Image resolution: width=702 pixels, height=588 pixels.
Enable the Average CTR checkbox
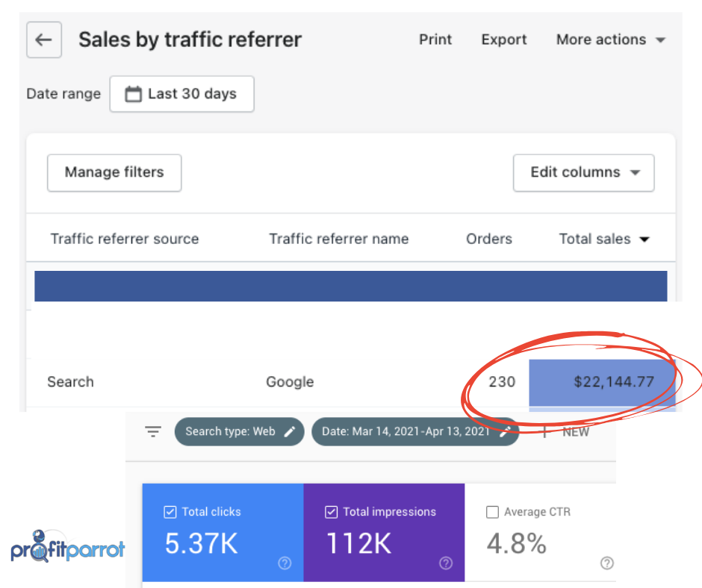pyautogui.click(x=492, y=512)
